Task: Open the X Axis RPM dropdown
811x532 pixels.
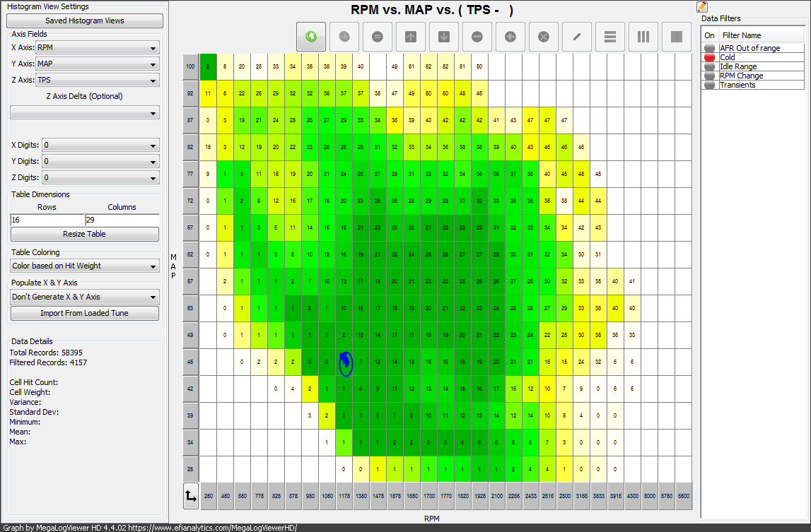Action: 98,47
